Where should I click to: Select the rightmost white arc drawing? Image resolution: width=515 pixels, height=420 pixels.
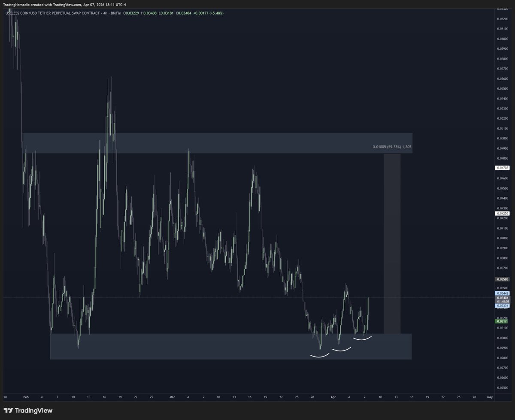[363, 338]
